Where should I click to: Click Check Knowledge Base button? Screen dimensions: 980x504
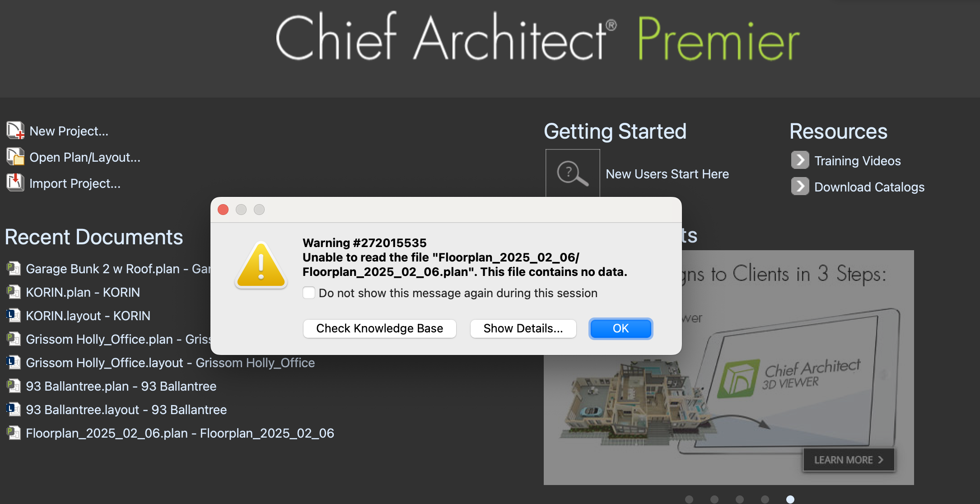click(380, 328)
